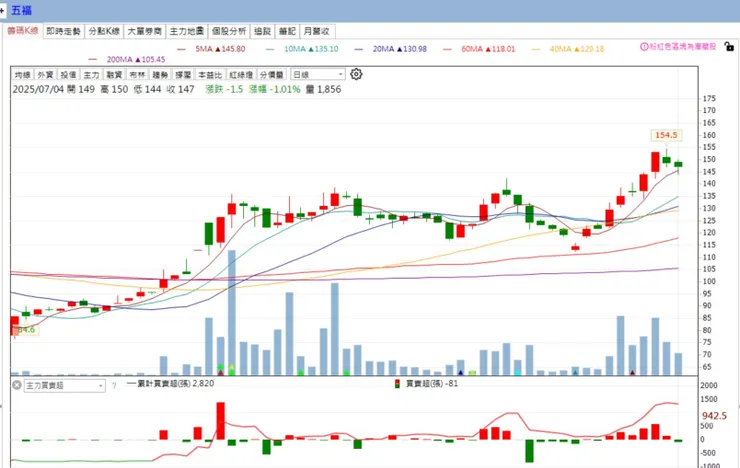Click the 200MA legend line swatch
Viewport: 740px width, 468px height.
(x=92, y=59)
